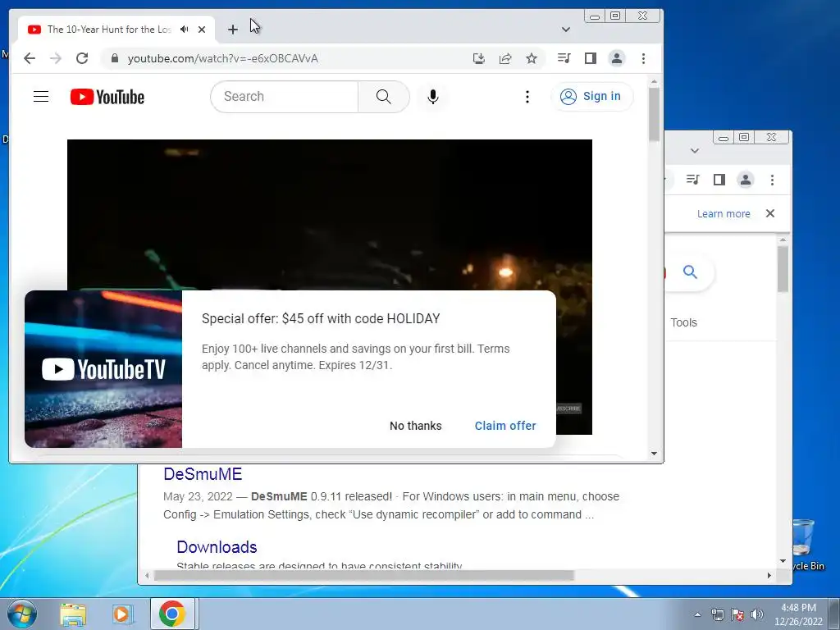840x630 pixels.
Task: Open Windows Explorer from the taskbar
Action: coord(73,614)
